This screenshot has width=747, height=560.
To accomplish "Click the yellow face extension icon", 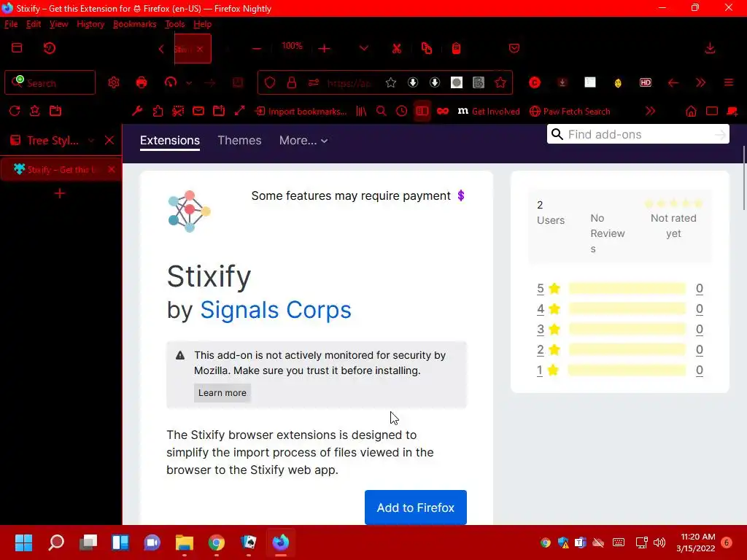I will pyautogui.click(x=617, y=83).
